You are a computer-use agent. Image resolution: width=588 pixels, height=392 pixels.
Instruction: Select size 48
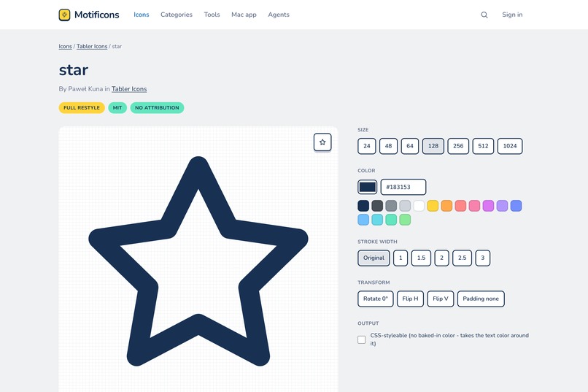click(x=389, y=146)
